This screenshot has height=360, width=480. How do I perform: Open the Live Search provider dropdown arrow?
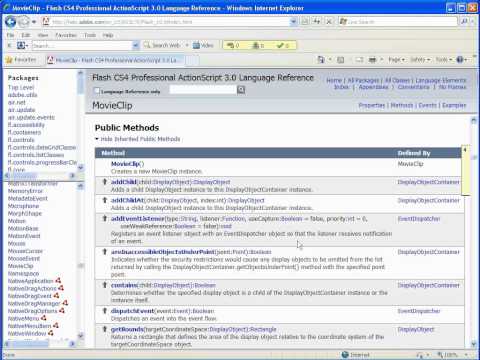(473, 22)
